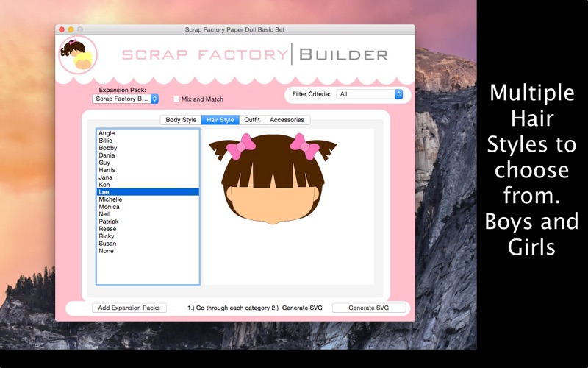Select the Harris hair style
The width and height of the screenshot is (588, 368).
[148, 170]
